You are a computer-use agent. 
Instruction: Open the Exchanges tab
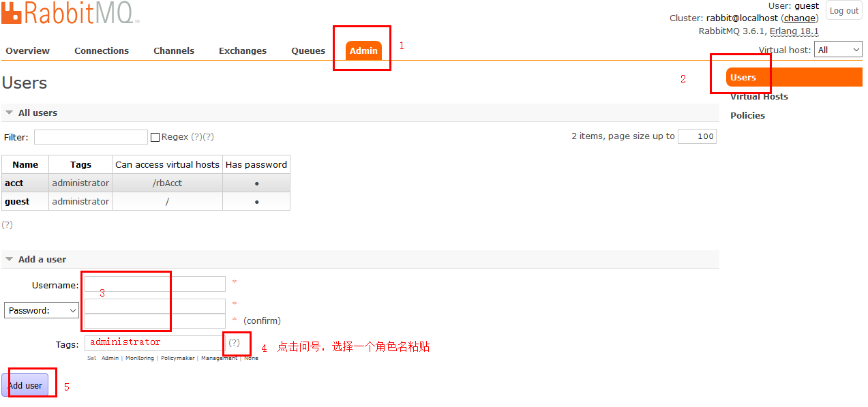point(243,50)
